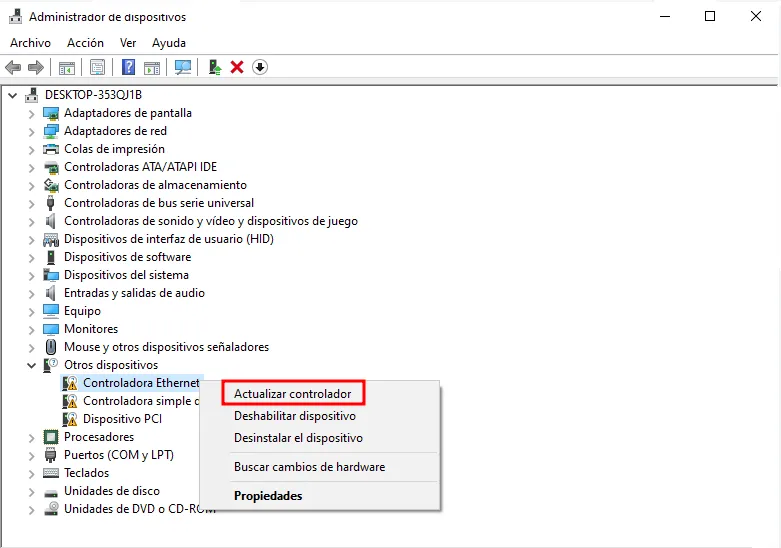Click the DESKTOP-353QJ1B computer icon
This screenshot has width=781, height=548.
click(x=32, y=95)
